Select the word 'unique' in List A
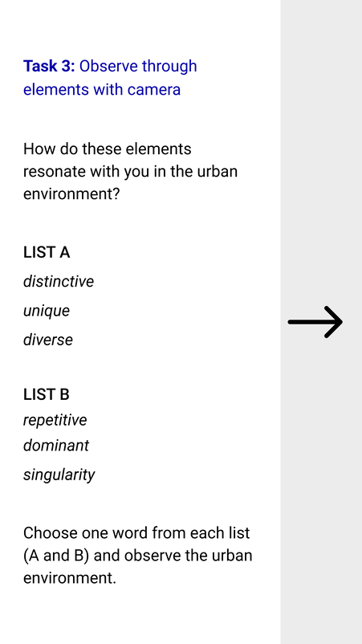Image resolution: width=362 pixels, height=644 pixels. point(47,311)
